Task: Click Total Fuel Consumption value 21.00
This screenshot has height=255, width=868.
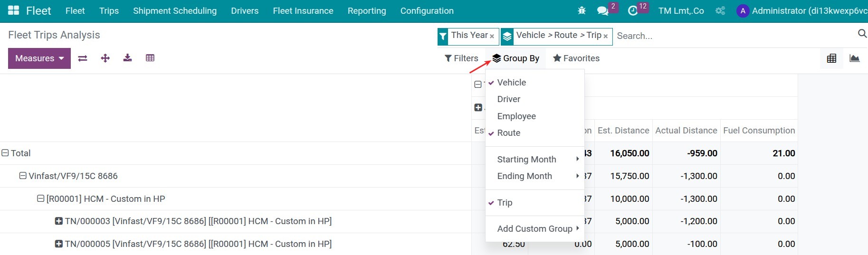Action: (x=784, y=153)
